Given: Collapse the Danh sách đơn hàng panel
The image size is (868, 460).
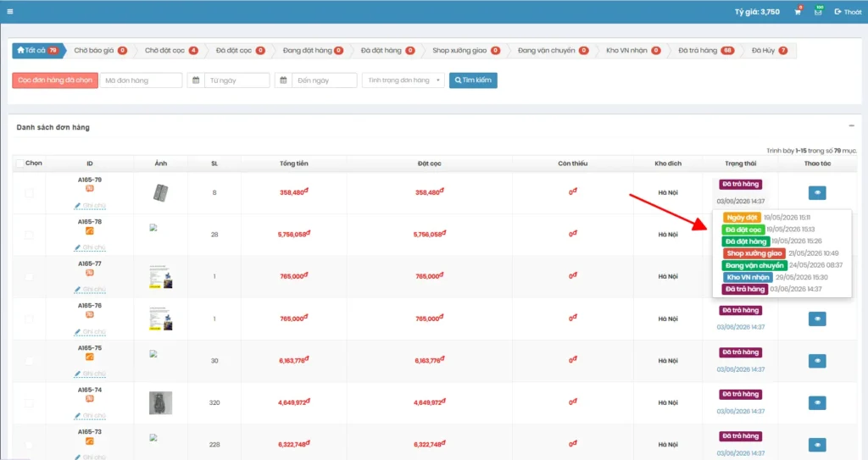Looking at the screenshot, I should (851, 125).
